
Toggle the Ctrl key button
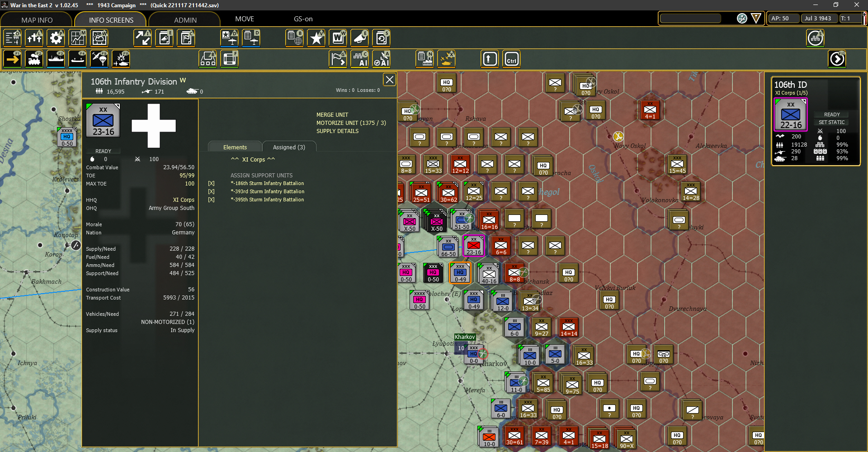coord(512,59)
